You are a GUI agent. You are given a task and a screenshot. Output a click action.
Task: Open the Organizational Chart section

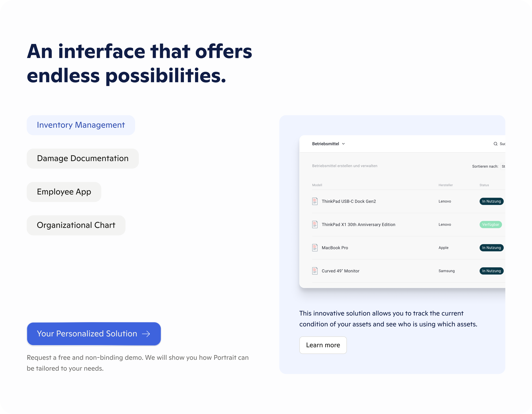(76, 225)
